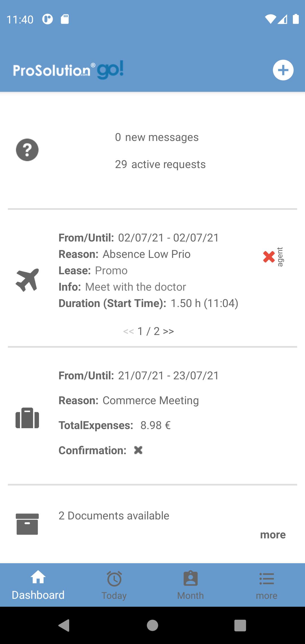Select the Dashboard tab
This screenshot has height=644, width=305.
click(x=38, y=585)
